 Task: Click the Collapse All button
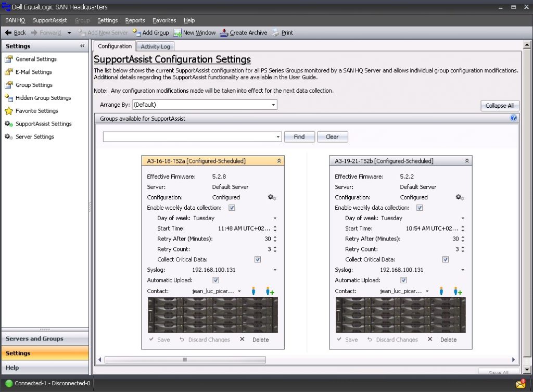tap(499, 105)
